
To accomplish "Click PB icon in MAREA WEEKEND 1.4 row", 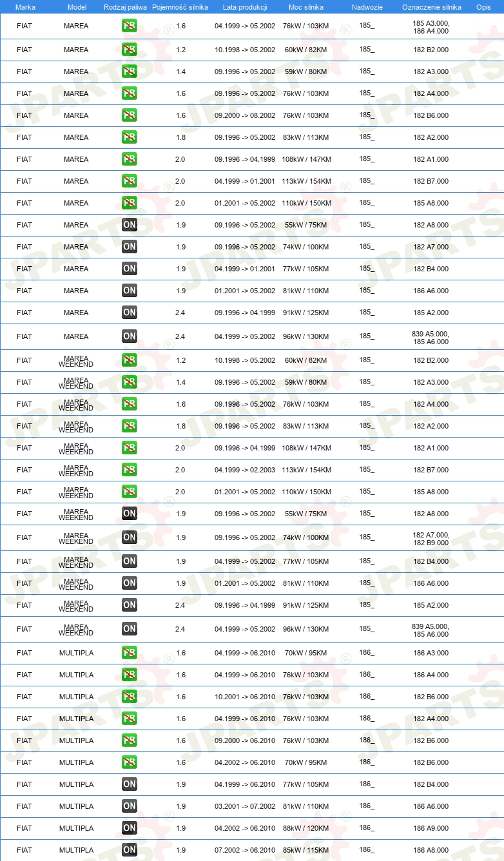I will click(130, 382).
